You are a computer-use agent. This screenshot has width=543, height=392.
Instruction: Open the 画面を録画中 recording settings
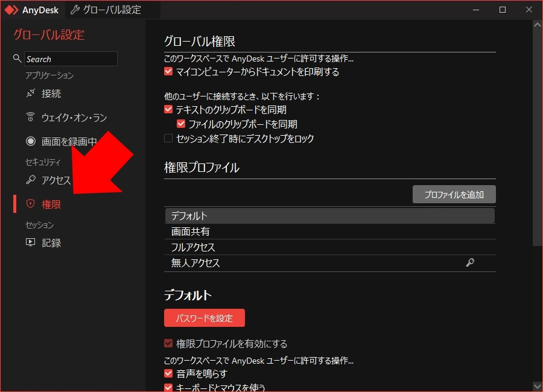click(x=30, y=141)
